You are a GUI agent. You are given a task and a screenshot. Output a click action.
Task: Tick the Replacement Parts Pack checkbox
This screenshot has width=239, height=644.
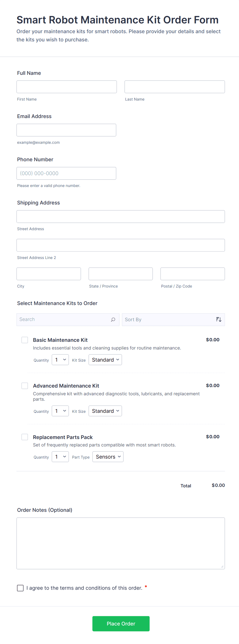click(x=25, y=437)
